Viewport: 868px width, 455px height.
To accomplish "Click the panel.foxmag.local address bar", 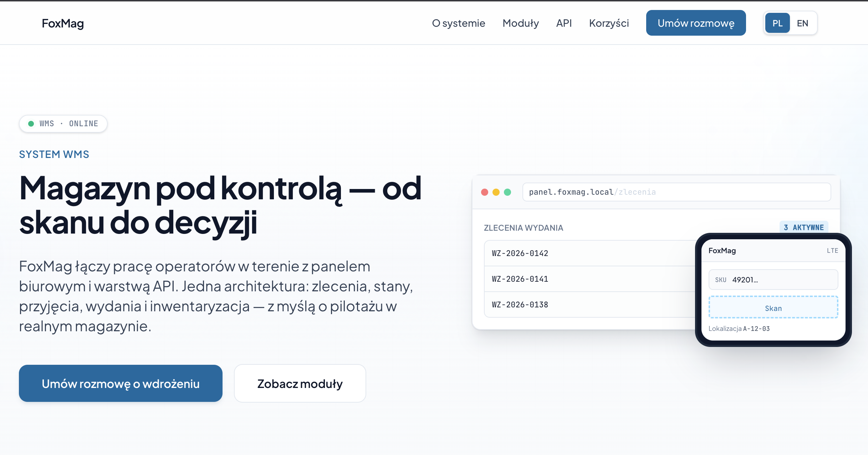I will (x=676, y=192).
